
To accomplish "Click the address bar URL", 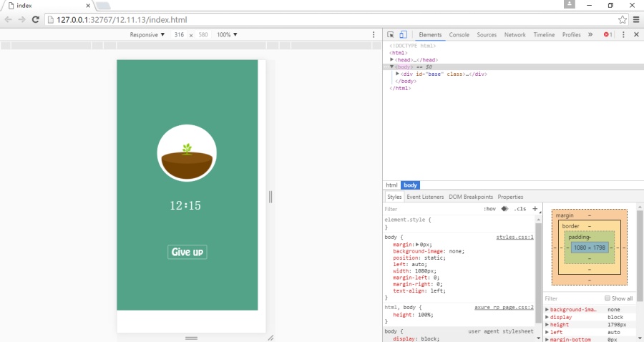I will 122,19.
